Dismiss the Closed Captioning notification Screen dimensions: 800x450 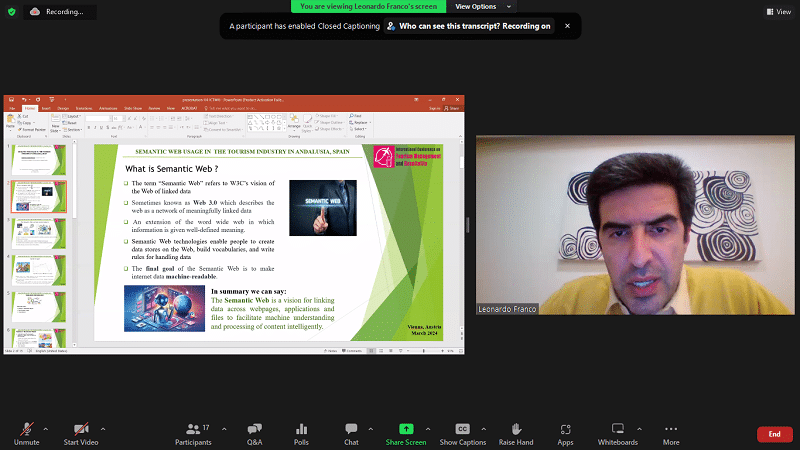click(568, 27)
